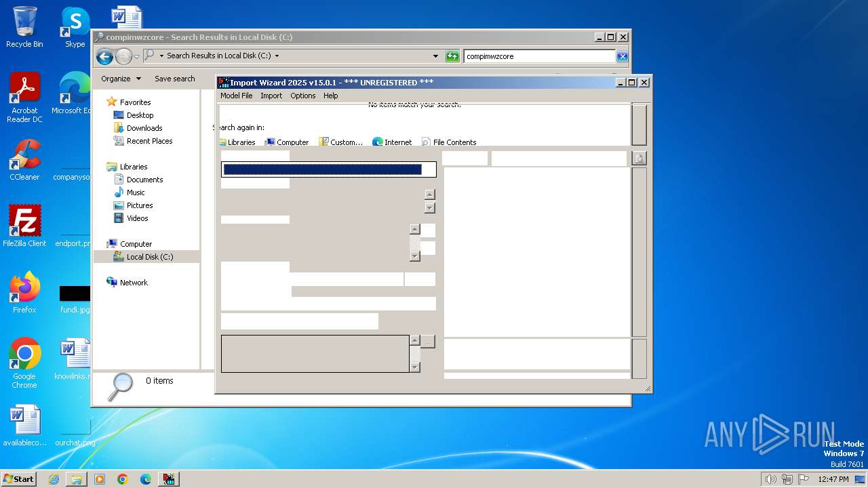The image size is (868, 488).
Task: Open CCleaner desktop icon
Action: [24, 160]
